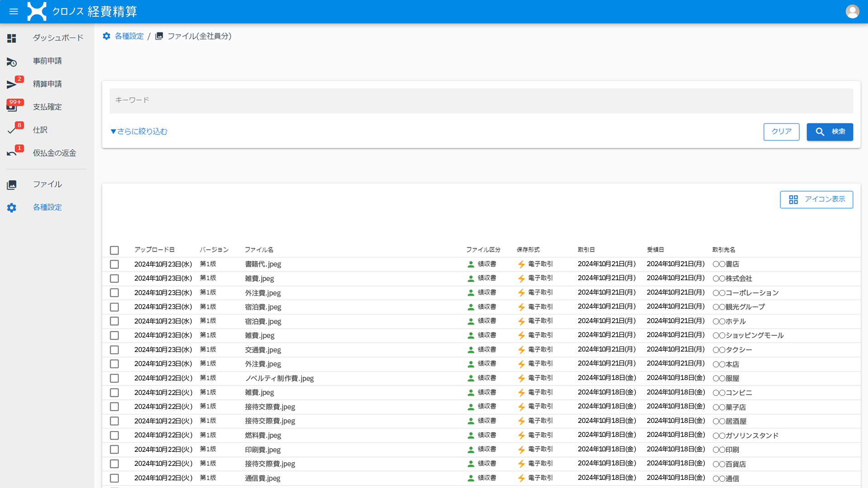Open the 各種設定 sidebar menu item

[x=47, y=207]
